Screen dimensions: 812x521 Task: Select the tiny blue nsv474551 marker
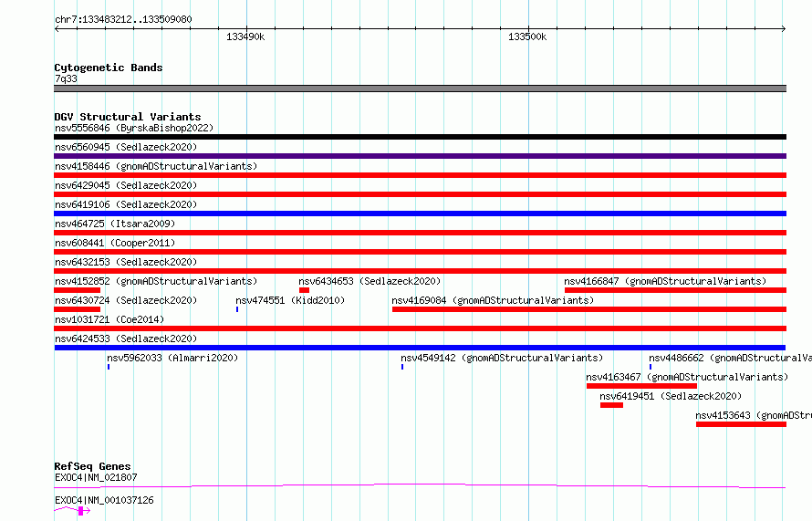(237, 309)
